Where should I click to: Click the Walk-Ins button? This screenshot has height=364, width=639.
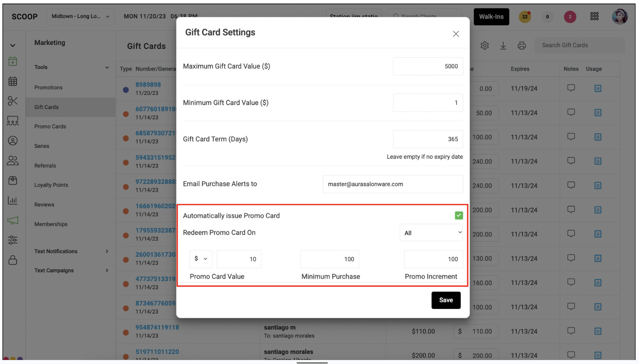click(x=491, y=17)
